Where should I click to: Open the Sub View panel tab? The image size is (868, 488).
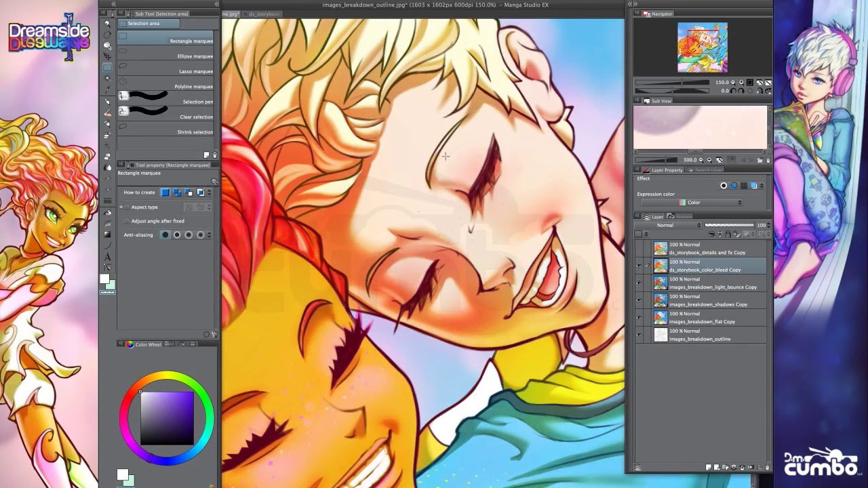click(657, 100)
